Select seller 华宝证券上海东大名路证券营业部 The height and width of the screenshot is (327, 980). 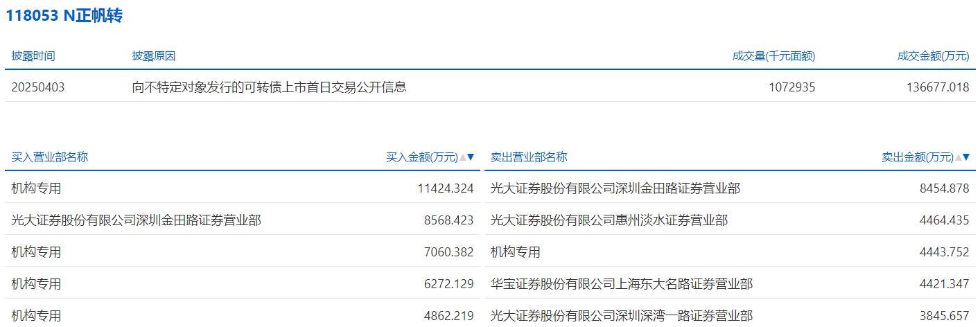point(621,284)
